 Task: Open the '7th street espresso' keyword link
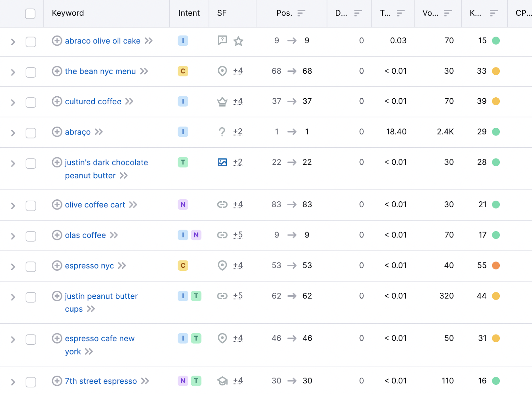pos(101,381)
